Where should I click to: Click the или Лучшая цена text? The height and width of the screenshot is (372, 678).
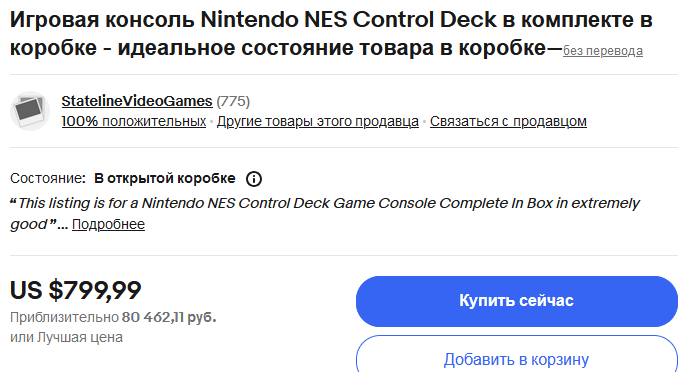click(67, 337)
